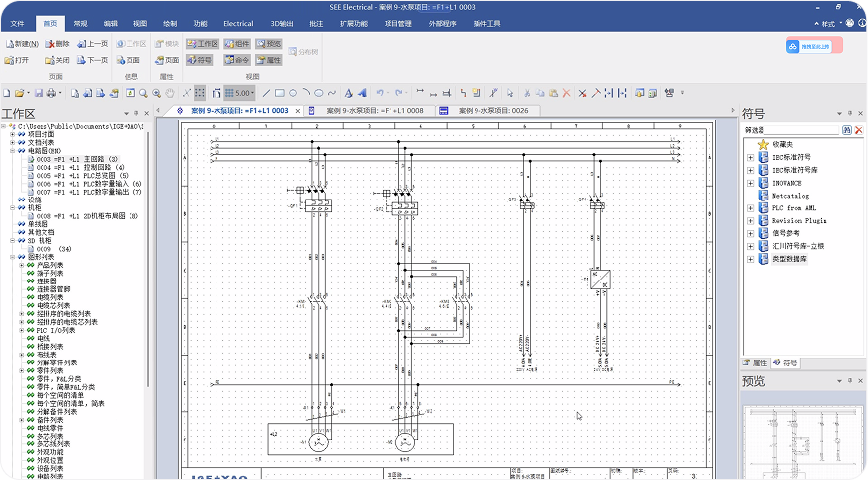Expand the PLC from AML node

750,208
